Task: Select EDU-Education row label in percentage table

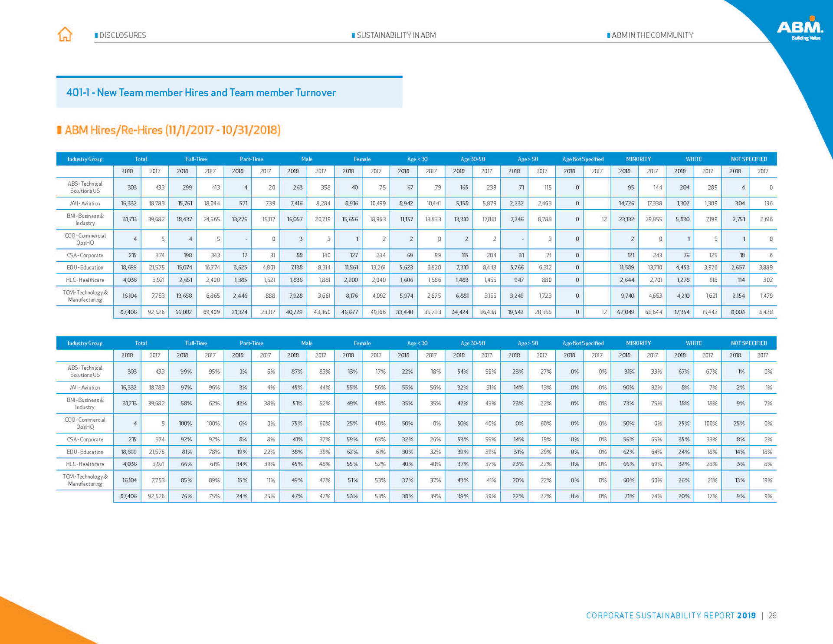Action: click(85, 452)
